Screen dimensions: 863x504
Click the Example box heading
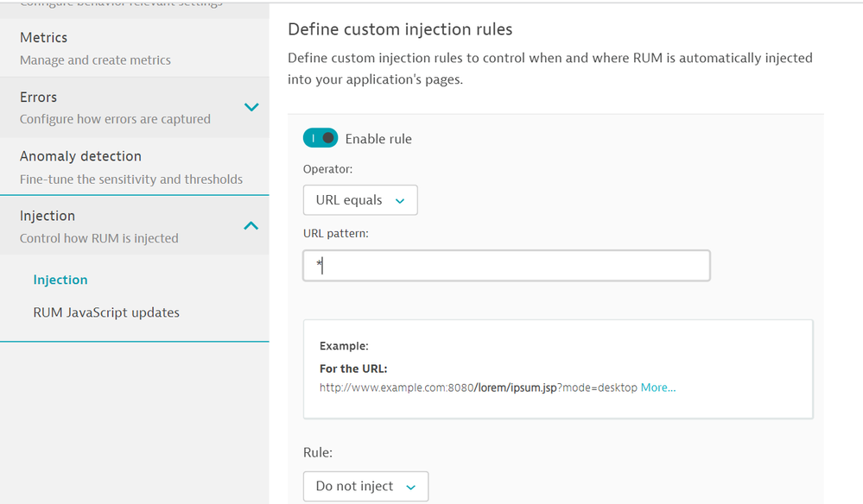[x=344, y=346]
